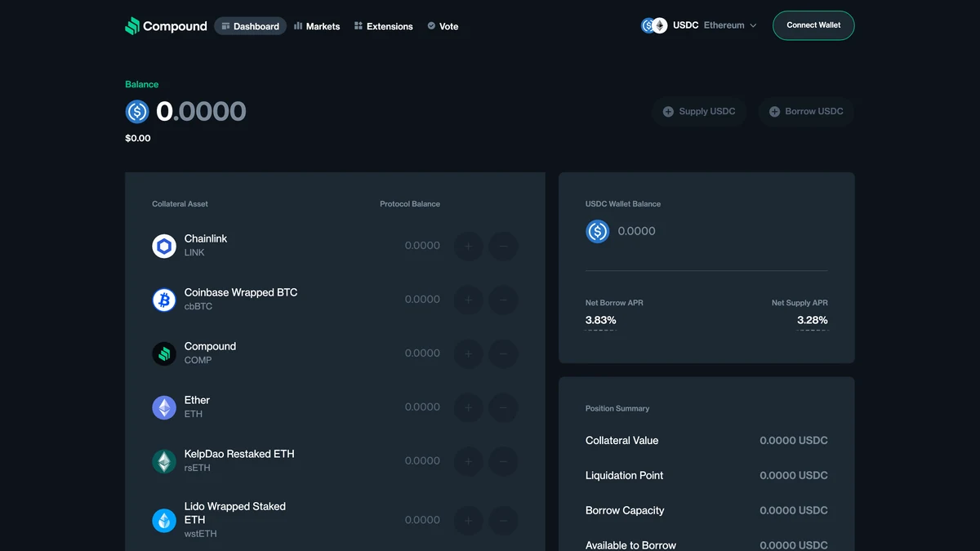Click the plus button for Coinbase Wrapped BTC
Viewport: 980px width, 551px height.
point(469,300)
